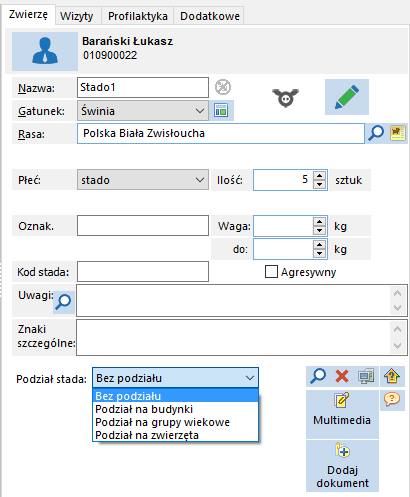Click the magnifier icon beside Uwagi
Viewport: 410px width, 497px height.
click(63, 302)
